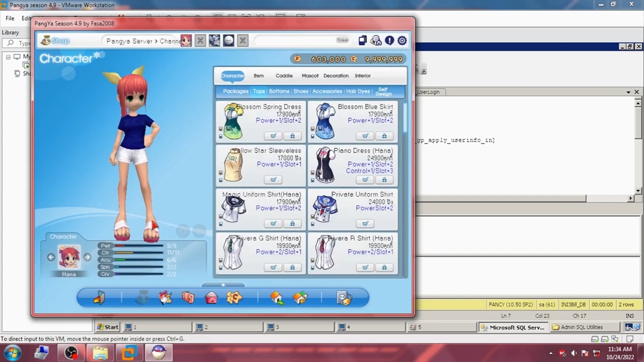
Task: Toggle upper checkbox on Rivera G Shirt card
Action: [x=220, y=260]
